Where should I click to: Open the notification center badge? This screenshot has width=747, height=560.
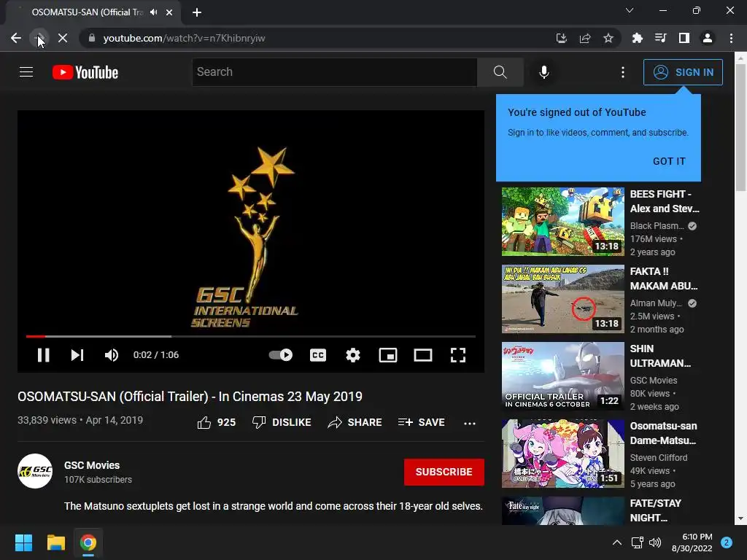727,542
